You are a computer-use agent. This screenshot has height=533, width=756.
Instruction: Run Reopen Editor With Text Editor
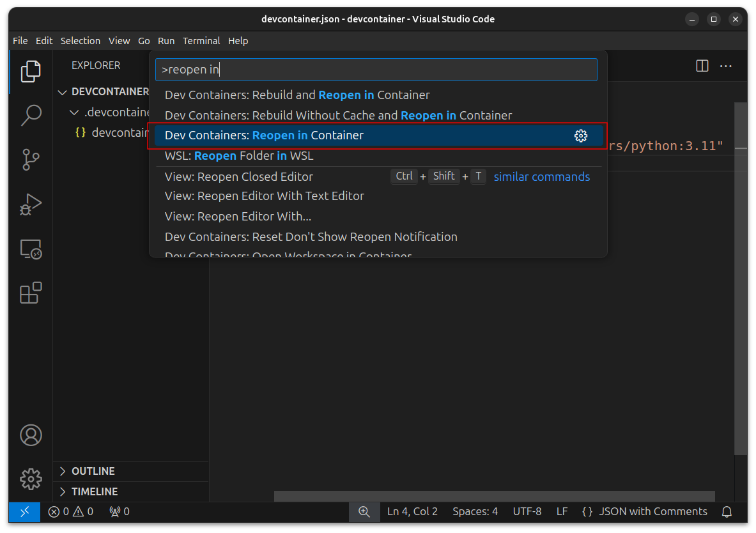pos(378,196)
